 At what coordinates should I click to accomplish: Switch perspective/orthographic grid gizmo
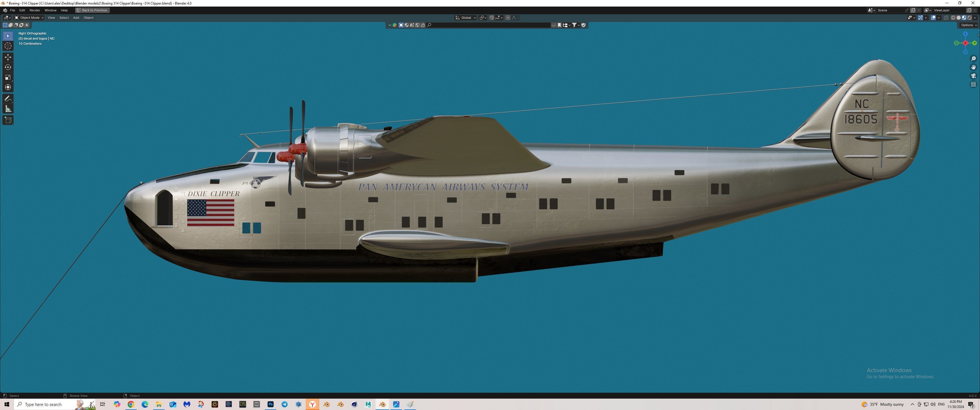click(x=973, y=85)
